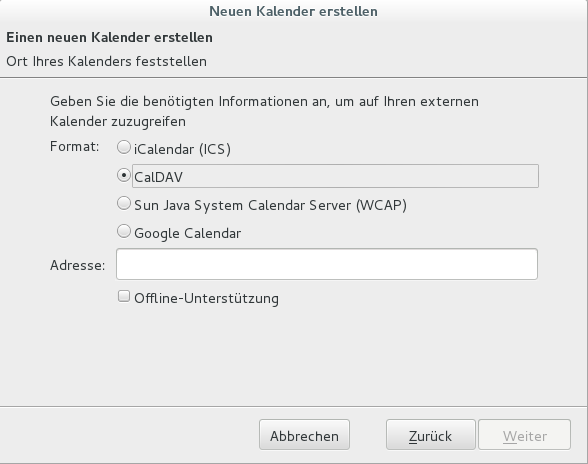Screen dimensions: 588x464
Task: Focus the Adresse text field
Action: click(x=327, y=264)
